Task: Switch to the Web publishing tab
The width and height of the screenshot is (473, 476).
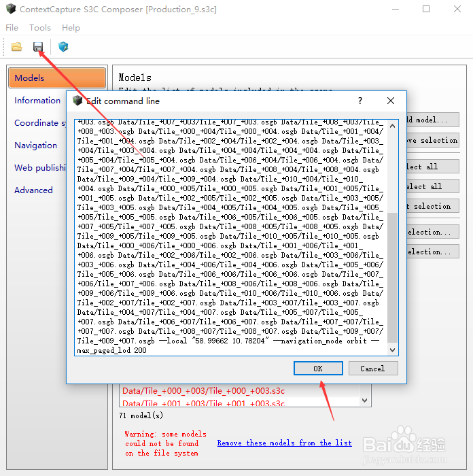Action: tap(39, 167)
